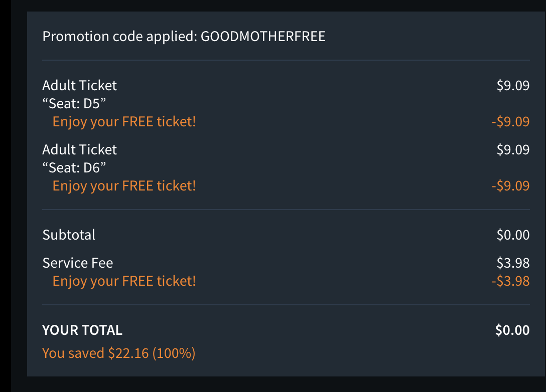Click the Service Fee discount -$3.98
Viewport: 546px width, 392px height.
click(510, 281)
